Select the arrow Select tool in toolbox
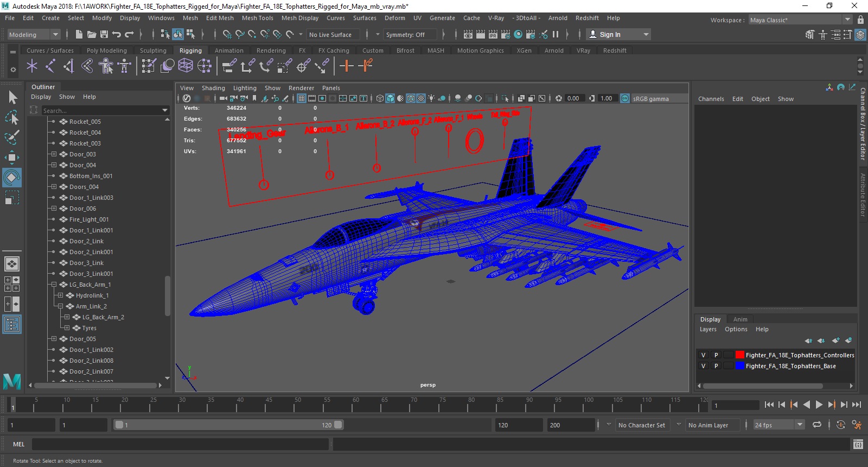Screen dimensions: 868x467 [12, 97]
